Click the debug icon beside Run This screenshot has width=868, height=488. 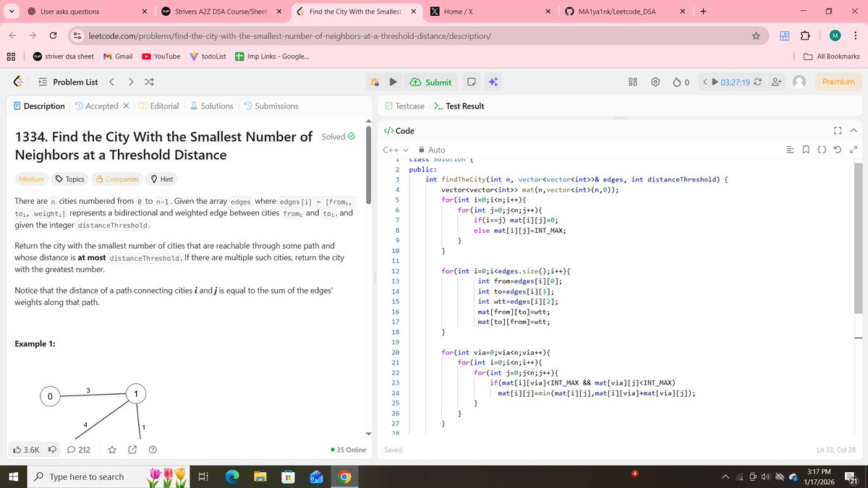point(375,82)
